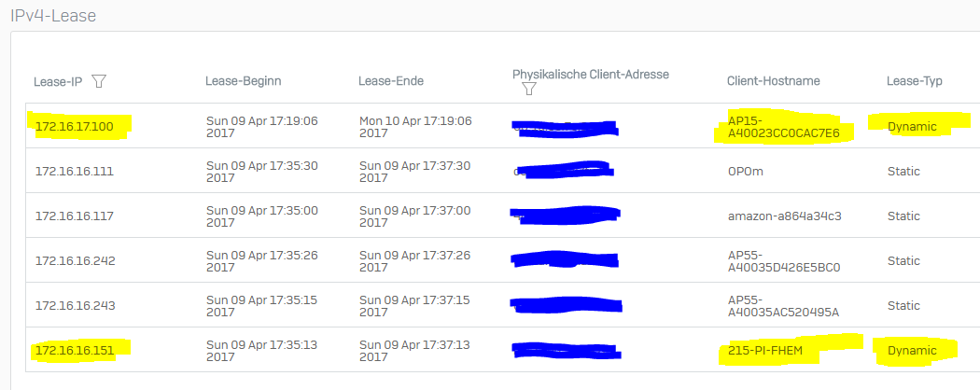Click hostname OPOm
Image resolution: width=980 pixels, height=390 pixels.
pos(746,172)
